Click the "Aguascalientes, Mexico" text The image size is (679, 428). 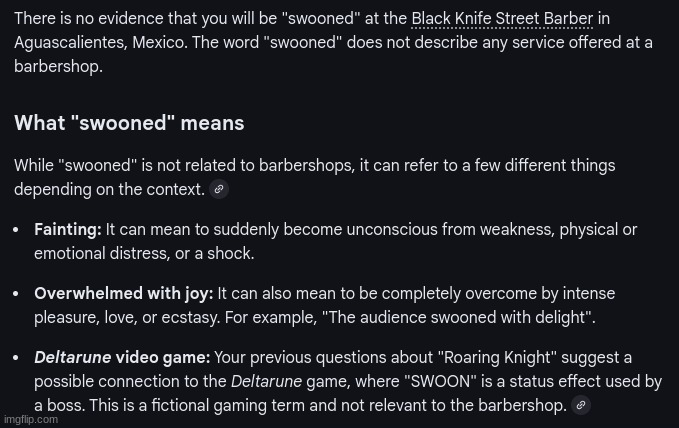click(x=100, y=43)
